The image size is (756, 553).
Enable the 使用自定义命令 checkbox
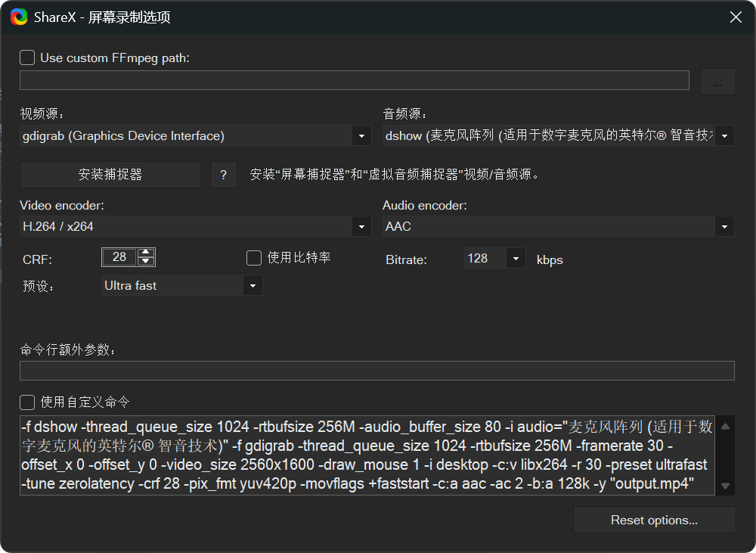click(26, 402)
